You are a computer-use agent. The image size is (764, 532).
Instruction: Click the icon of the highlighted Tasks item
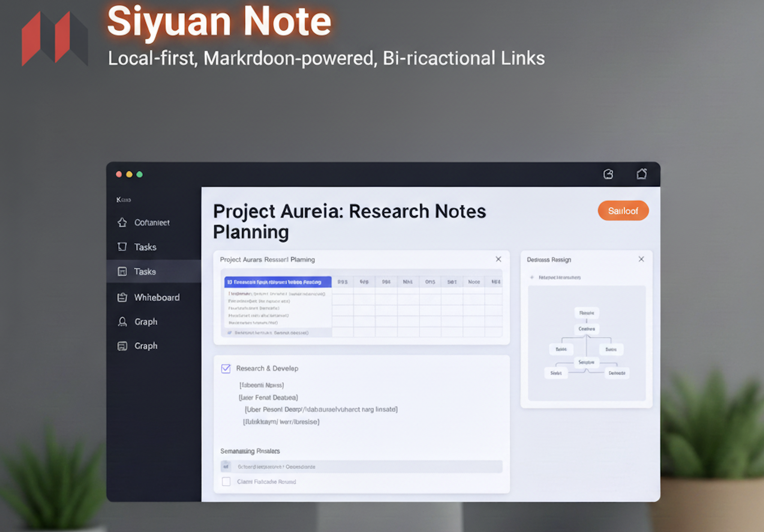point(122,271)
